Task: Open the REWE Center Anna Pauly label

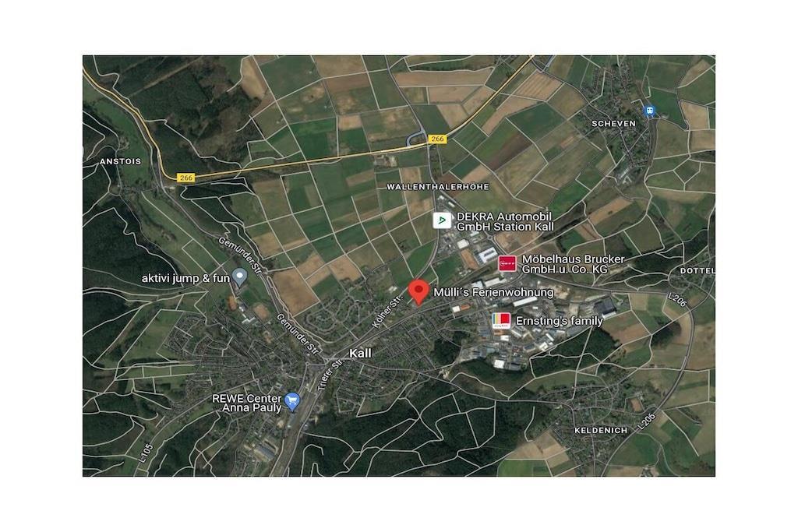Action: point(247,403)
